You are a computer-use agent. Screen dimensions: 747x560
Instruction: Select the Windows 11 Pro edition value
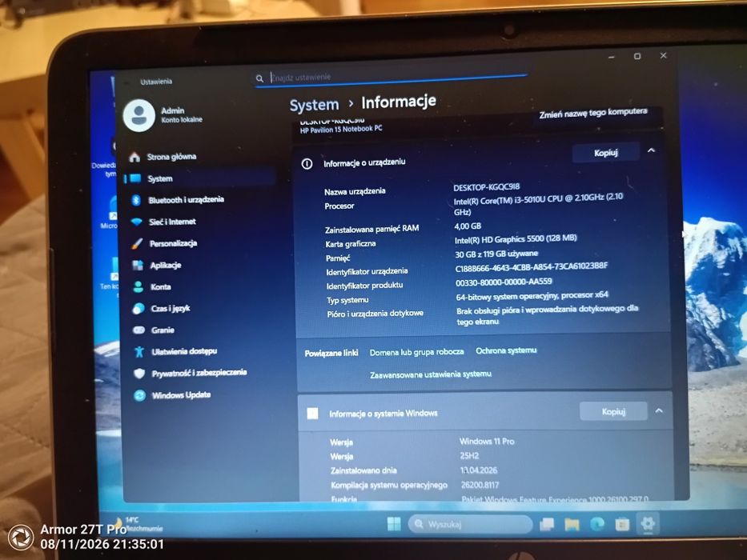pos(487,442)
